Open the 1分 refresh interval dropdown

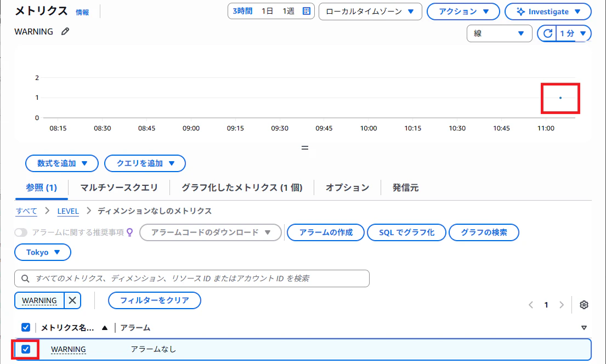[574, 33]
